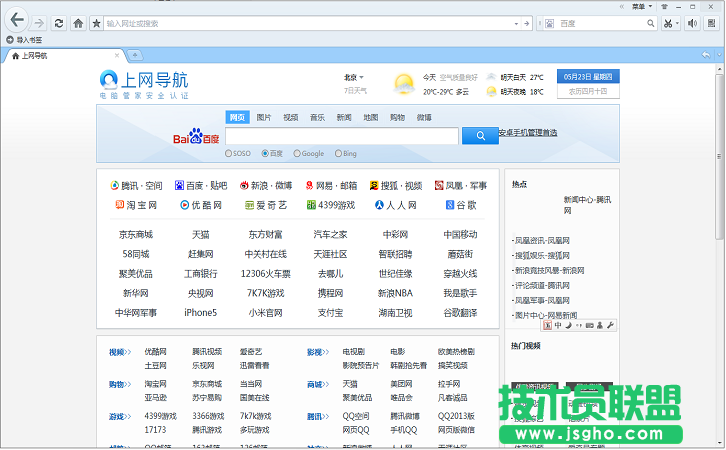
Task: Open a new tab with the plus button
Action: tap(135, 56)
